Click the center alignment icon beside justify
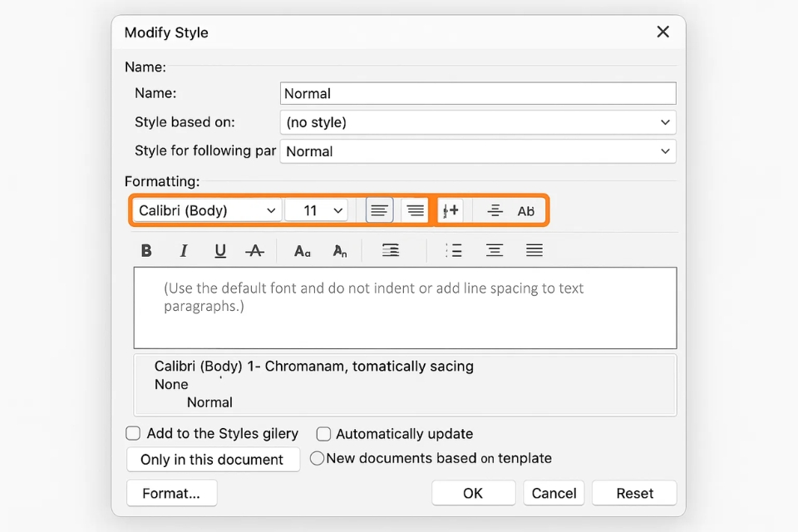 pyautogui.click(x=495, y=251)
